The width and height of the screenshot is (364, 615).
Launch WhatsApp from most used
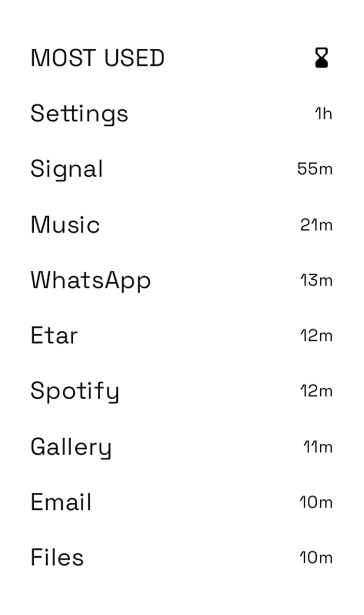pyautogui.click(x=90, y=280)
